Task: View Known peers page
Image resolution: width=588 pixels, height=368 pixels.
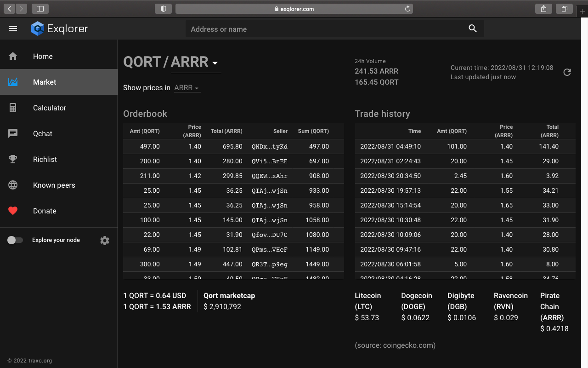Action: (59, 185)
